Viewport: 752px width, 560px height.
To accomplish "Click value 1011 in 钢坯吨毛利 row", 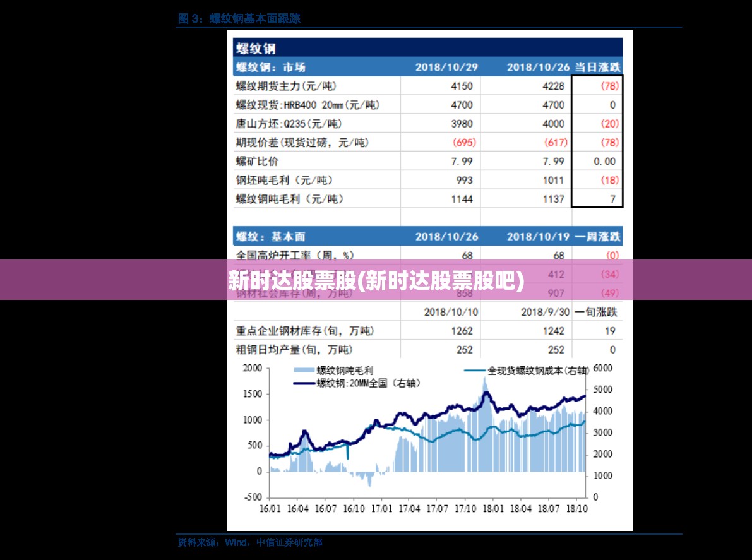I will (x=554, y=181).
